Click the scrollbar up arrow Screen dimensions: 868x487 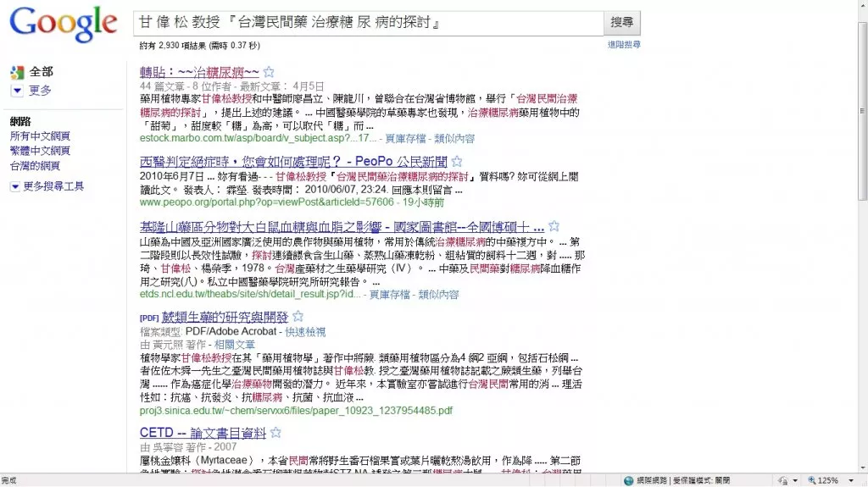[862, 4]
